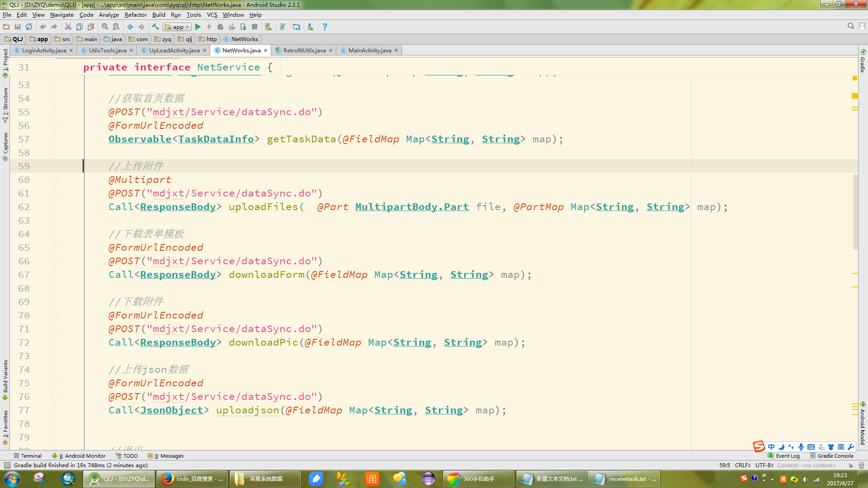Open Find with magnifier icon
Screen dimensions: 868x488
coord(105,27)
